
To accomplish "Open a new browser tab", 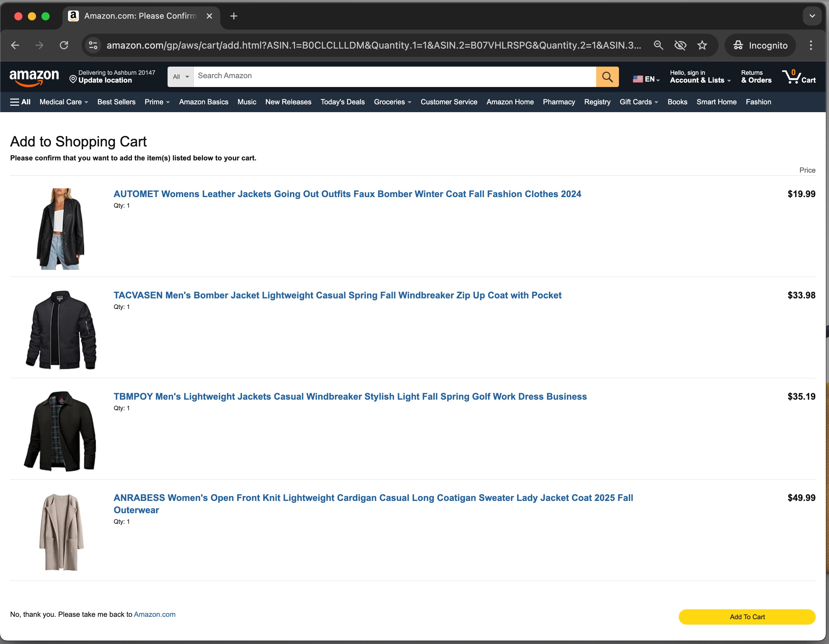I will coord(234,16).
